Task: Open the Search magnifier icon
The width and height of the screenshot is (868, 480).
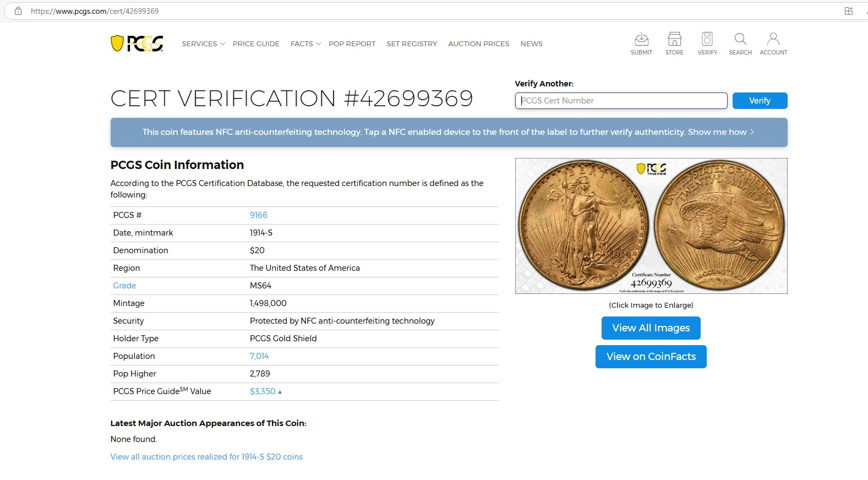Action: tap(740, 43)
